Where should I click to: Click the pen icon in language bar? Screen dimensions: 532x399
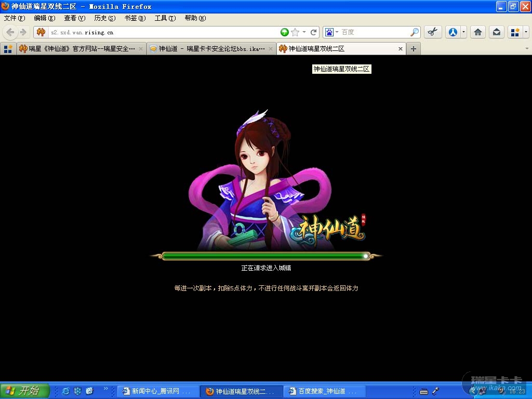pyautogui.click(x=436, y=391)
